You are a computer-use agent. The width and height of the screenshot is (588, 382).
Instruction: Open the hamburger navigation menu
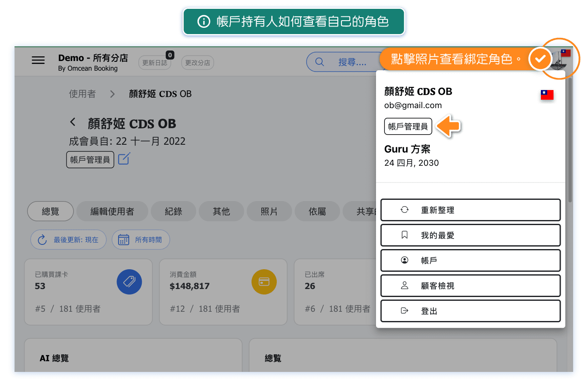tap(38, 61)
